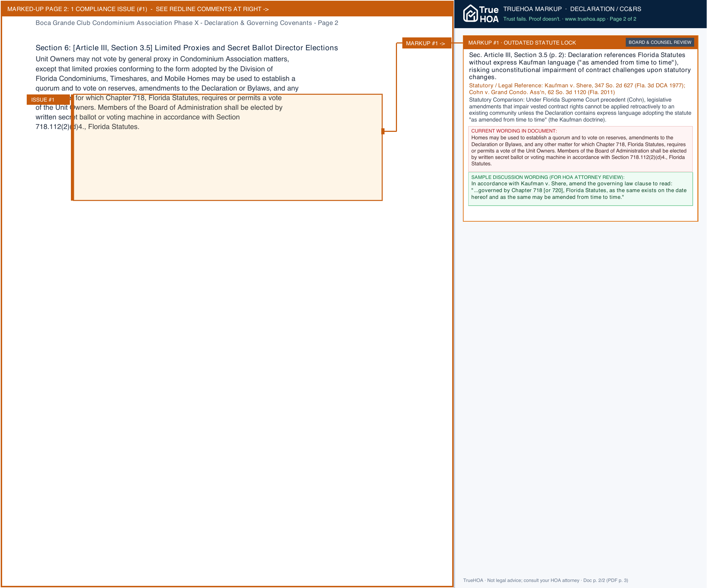The width and height of the screenshot is (707, 588).
Task: Click the TRUEHOA MARKUP · DECLARATION / CC&RS title
Action: [572, 9]
